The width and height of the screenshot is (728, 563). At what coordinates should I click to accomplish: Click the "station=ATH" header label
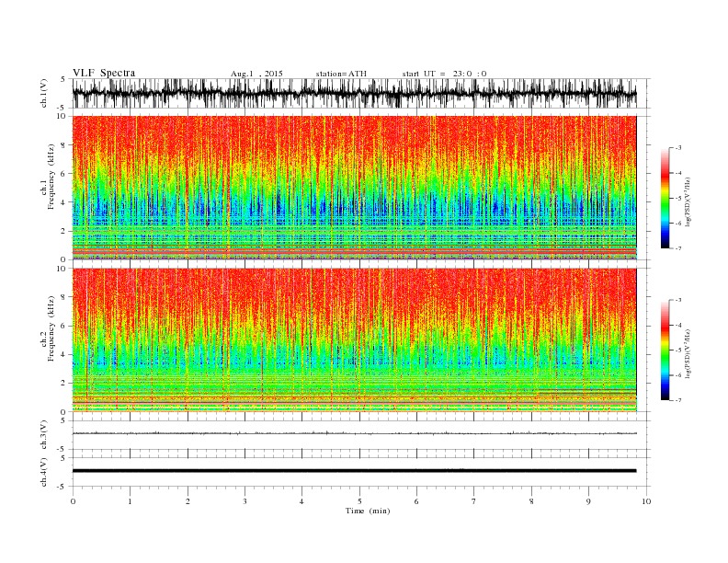341,74
